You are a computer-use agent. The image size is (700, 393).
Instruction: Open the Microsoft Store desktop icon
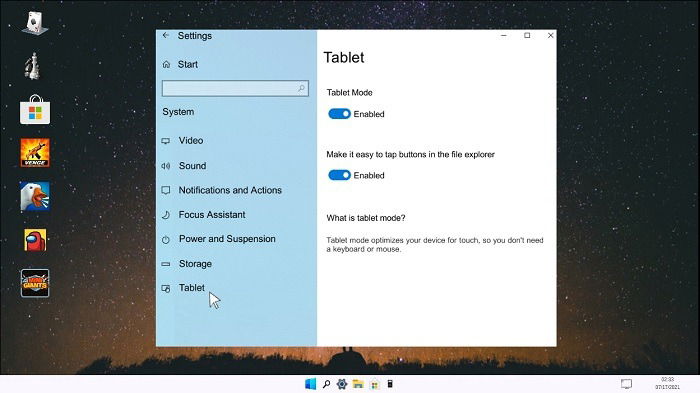coord(35,110)
